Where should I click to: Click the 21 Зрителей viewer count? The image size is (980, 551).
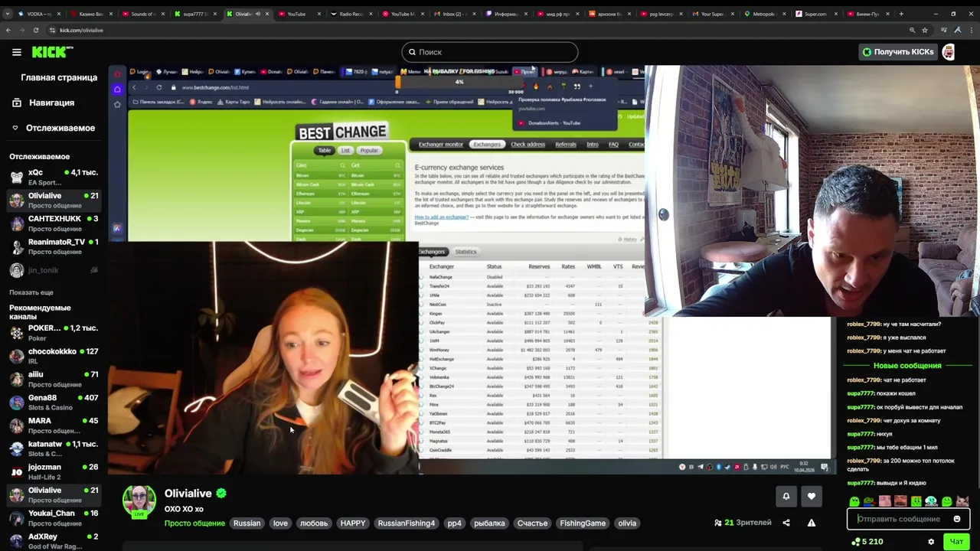(x=743, y=523)
